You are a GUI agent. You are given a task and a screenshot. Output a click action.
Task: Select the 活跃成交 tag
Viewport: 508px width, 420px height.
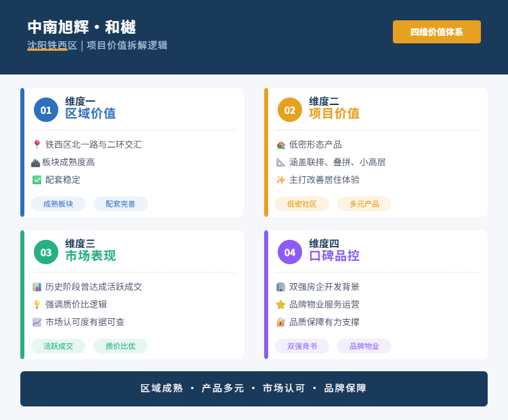(x=58, y=346)
